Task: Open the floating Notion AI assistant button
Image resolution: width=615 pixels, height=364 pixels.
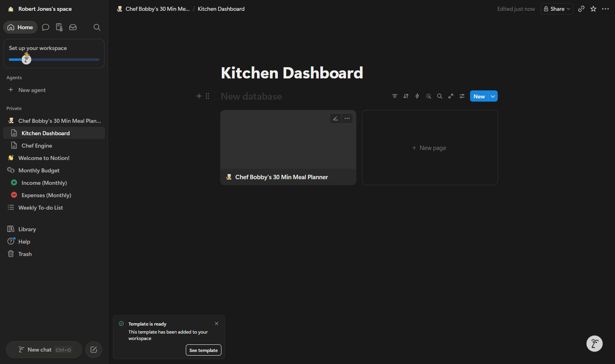Action: pos(595,344)
